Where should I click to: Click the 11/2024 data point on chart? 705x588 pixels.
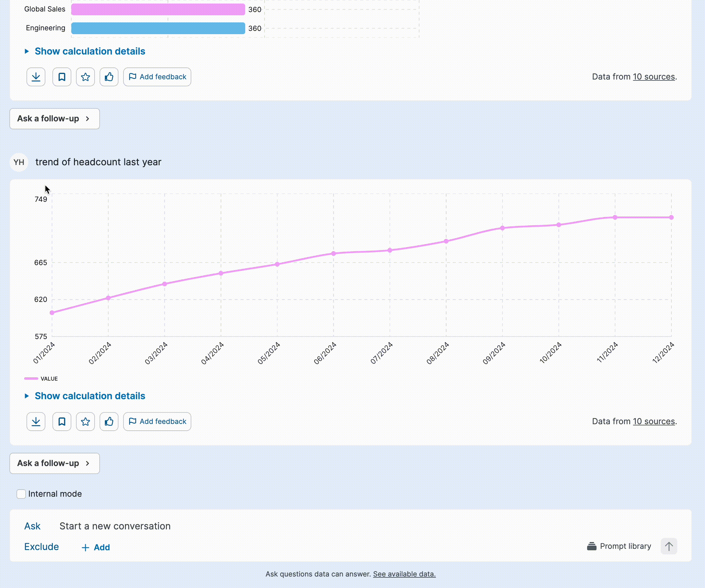click(615, 217)
